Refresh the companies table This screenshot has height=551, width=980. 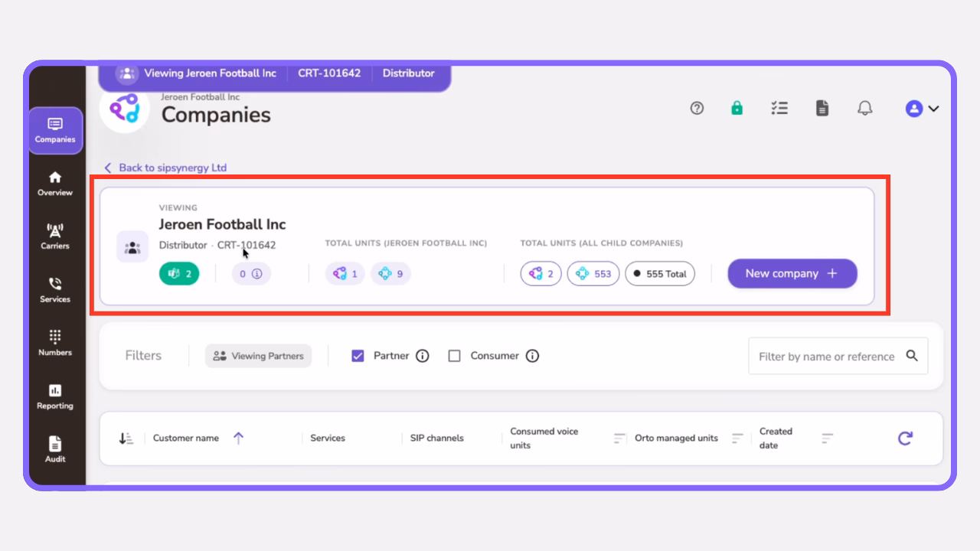(x=906, y=439)
